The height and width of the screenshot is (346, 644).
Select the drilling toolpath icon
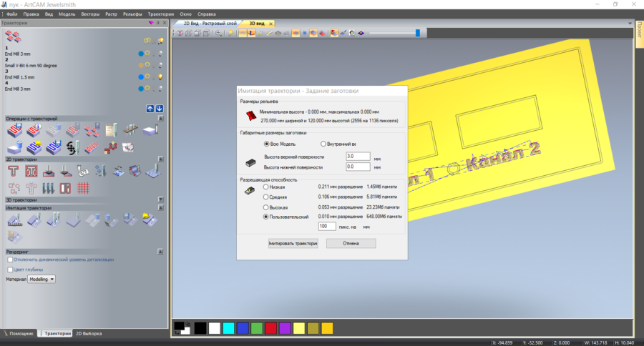tap(101, 171)
